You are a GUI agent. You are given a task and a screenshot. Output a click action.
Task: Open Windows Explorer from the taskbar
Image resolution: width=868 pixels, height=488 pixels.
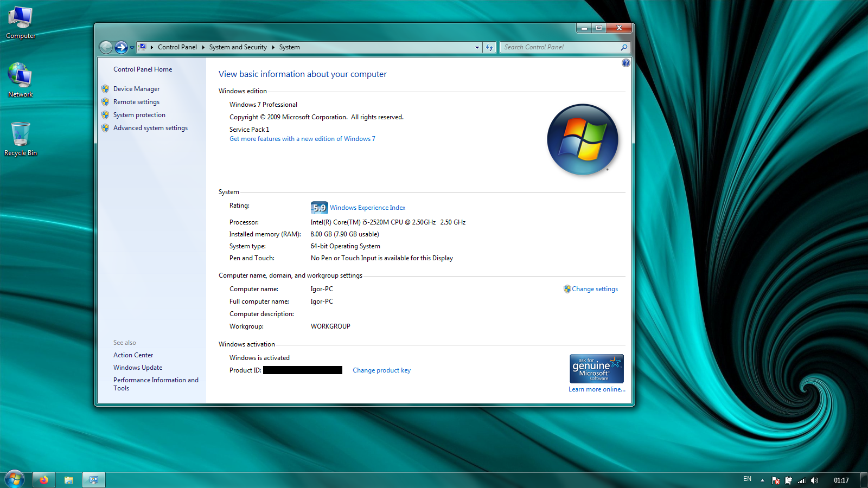point(69,480)
